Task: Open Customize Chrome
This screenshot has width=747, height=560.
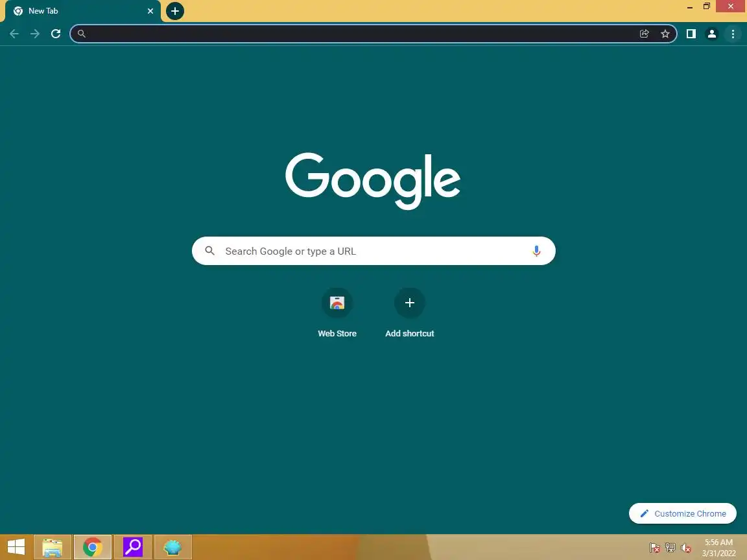Action: point(683,513)
